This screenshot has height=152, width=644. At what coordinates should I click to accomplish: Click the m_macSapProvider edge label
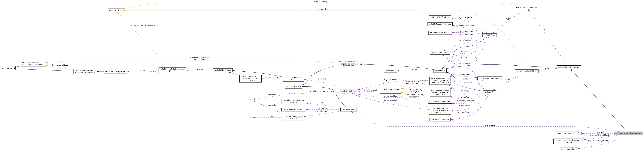[x=465, y=101]
